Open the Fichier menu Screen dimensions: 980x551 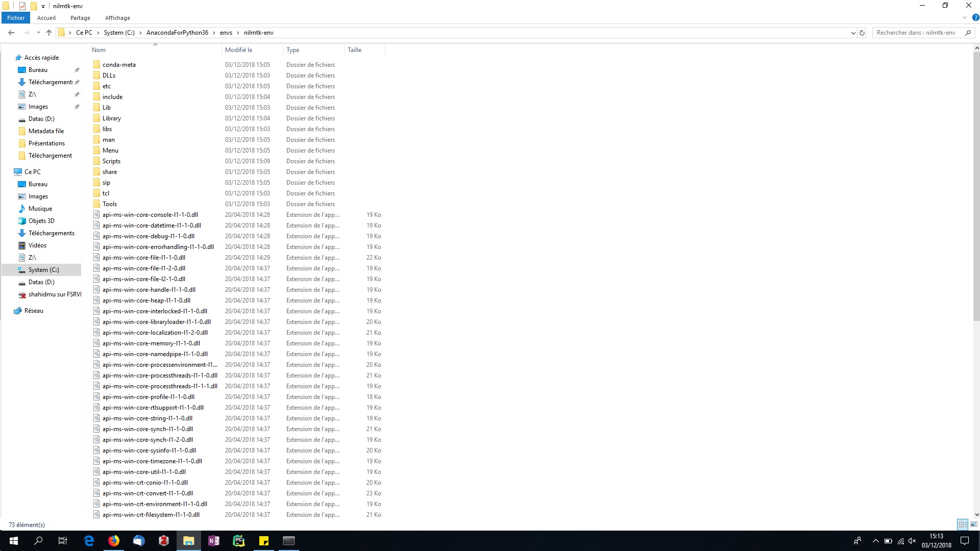click(16, 18)
